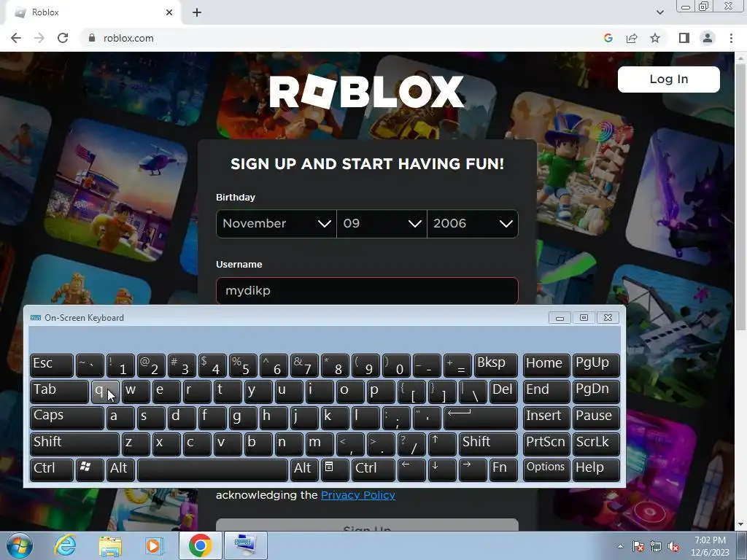Click the right arrow key
This screenshot has width=747, height=560.
click(x=473, y=470)
